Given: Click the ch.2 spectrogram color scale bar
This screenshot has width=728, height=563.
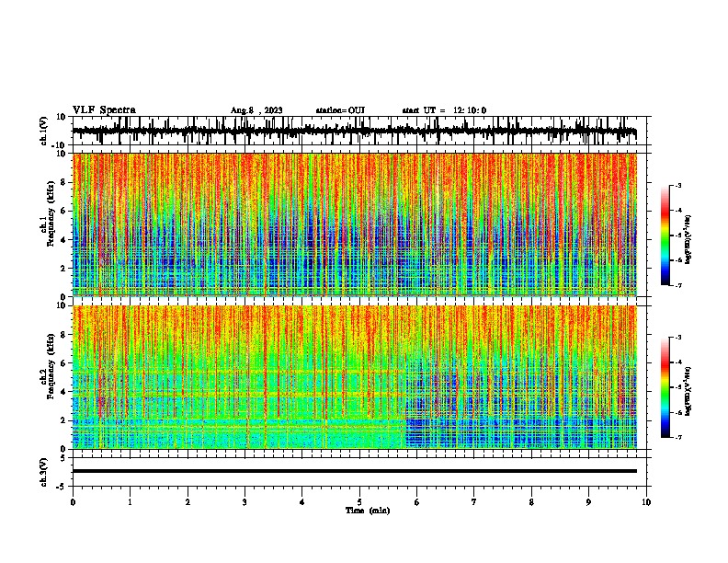Looking at the screenshot, I should 665,387.
